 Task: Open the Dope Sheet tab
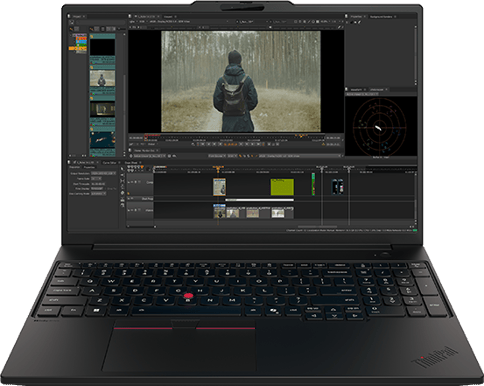tap(131, 162)
